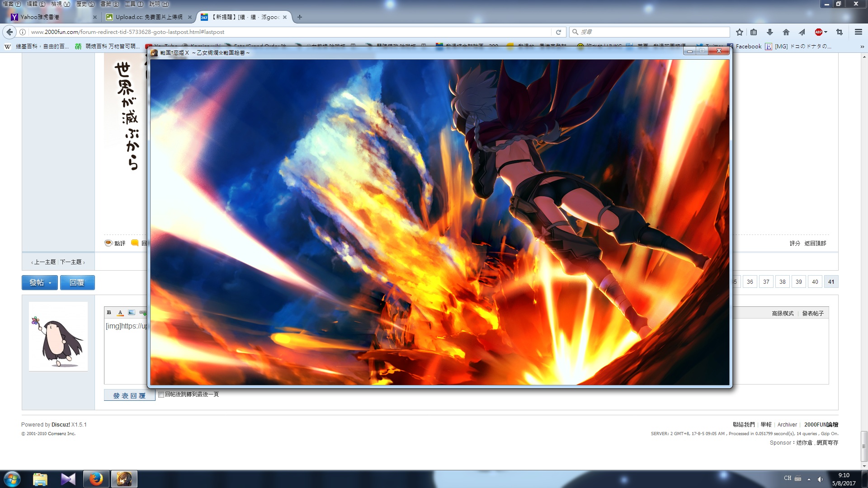Bookmark this page with the star icon

[x=739, y=32]
